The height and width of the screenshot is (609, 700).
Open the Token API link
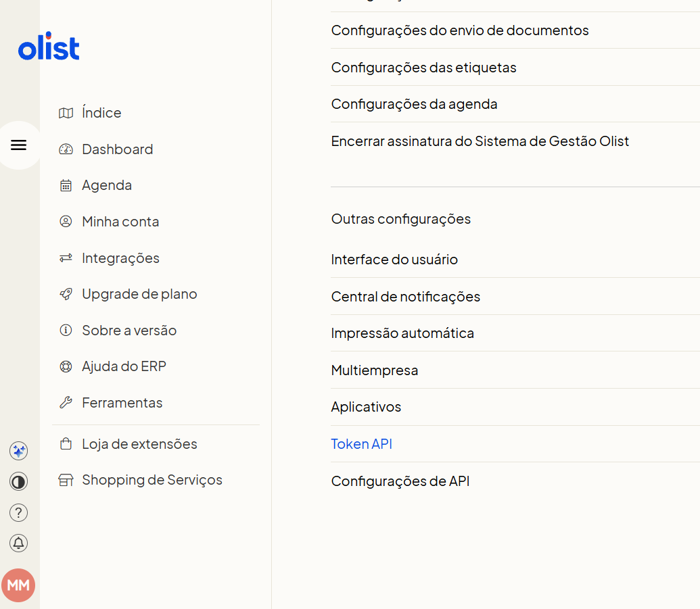362,444
